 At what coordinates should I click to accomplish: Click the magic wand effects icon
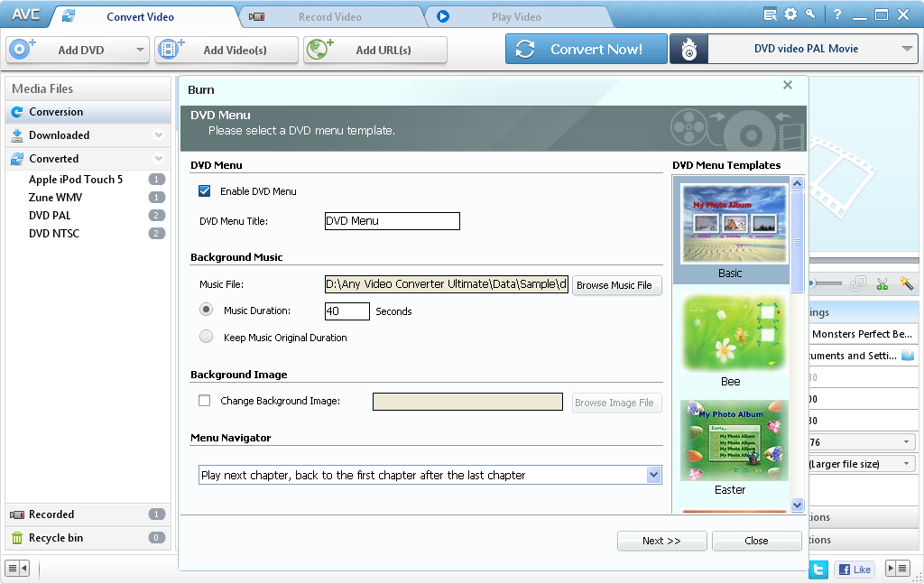(906, 283)
